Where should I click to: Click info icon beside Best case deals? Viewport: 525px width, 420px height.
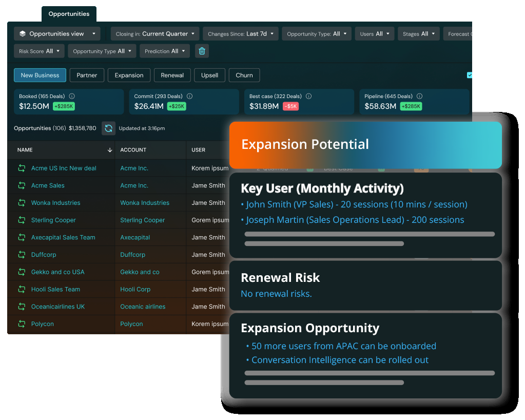pos(308,97)
